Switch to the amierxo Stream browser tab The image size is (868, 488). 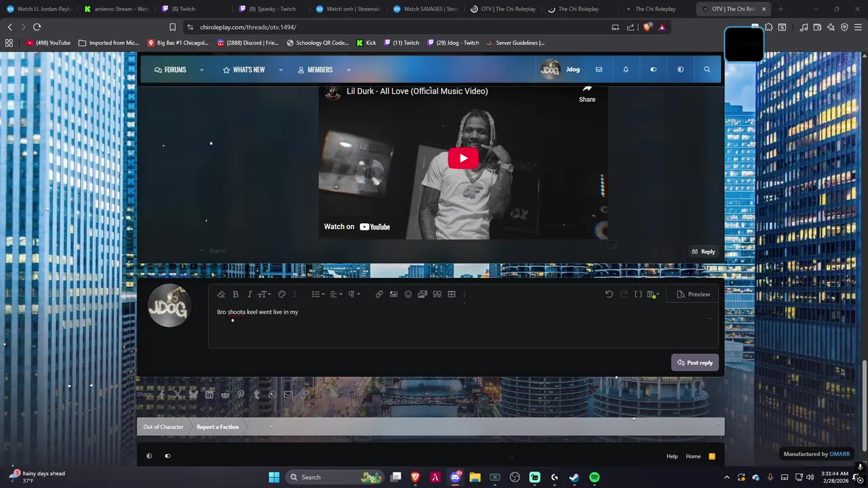pos(117,9)
